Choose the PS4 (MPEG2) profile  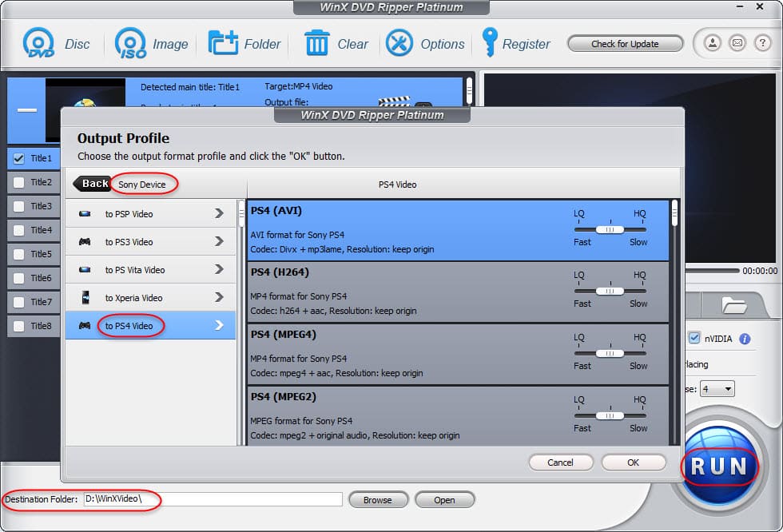tap(458, 415)
